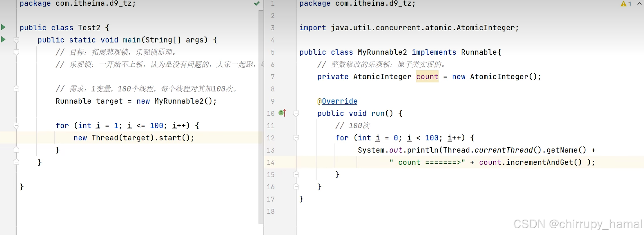Click the import statement keyword
This screenshot has height=235, width=644.
[313, 28]
